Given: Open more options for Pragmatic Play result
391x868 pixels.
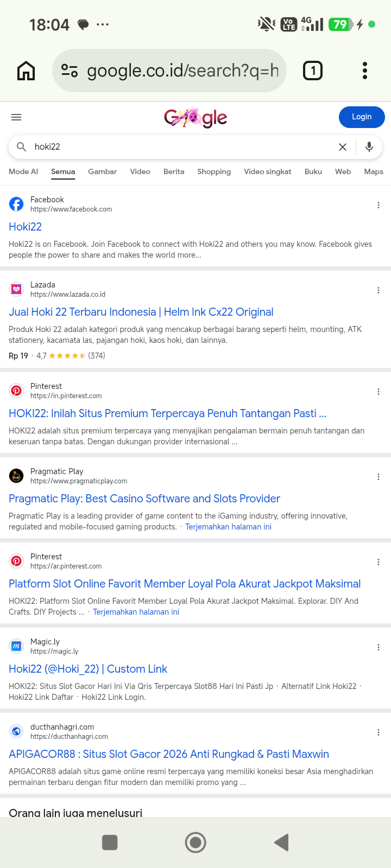Looking at the screenshot, I should (x=379, y=477).
